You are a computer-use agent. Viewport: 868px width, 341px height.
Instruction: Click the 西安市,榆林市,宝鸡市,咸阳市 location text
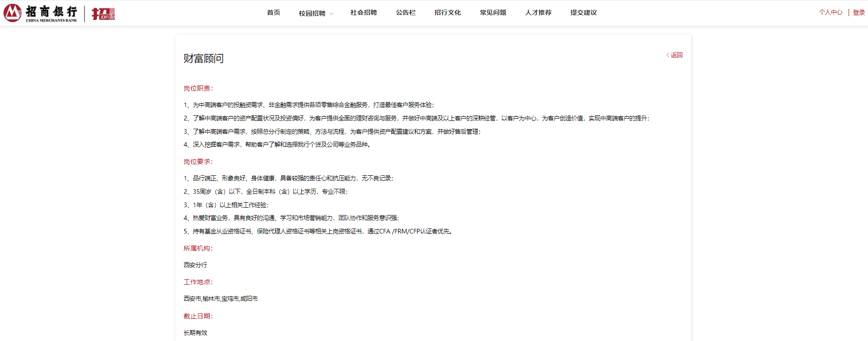point(221,299)
